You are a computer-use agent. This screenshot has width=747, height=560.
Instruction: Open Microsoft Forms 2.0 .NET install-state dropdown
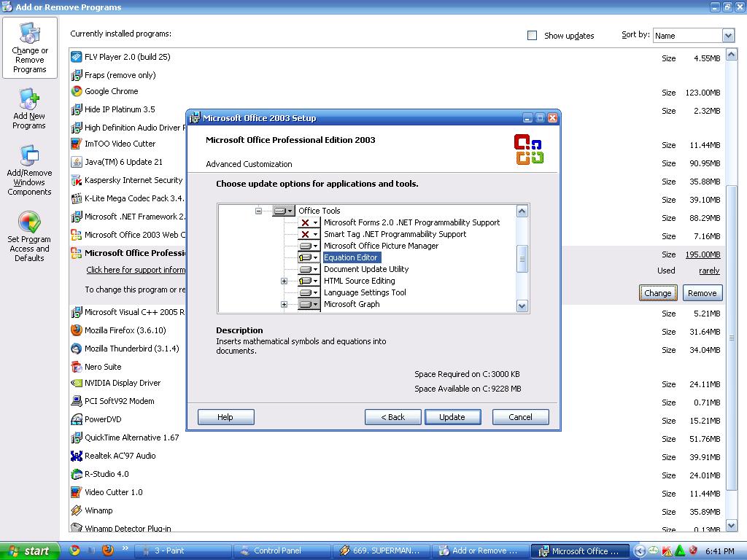(x=309, y=222)
